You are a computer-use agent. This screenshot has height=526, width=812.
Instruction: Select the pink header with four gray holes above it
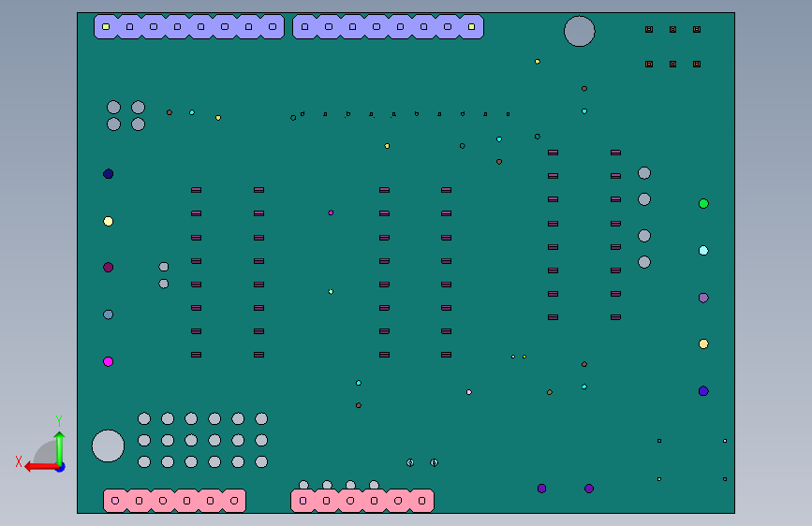362,501
